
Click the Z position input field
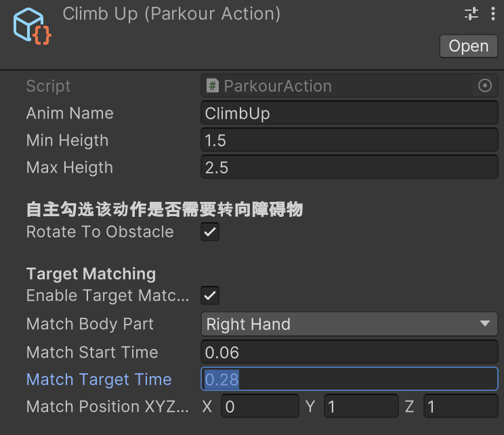tap(461, 407)
